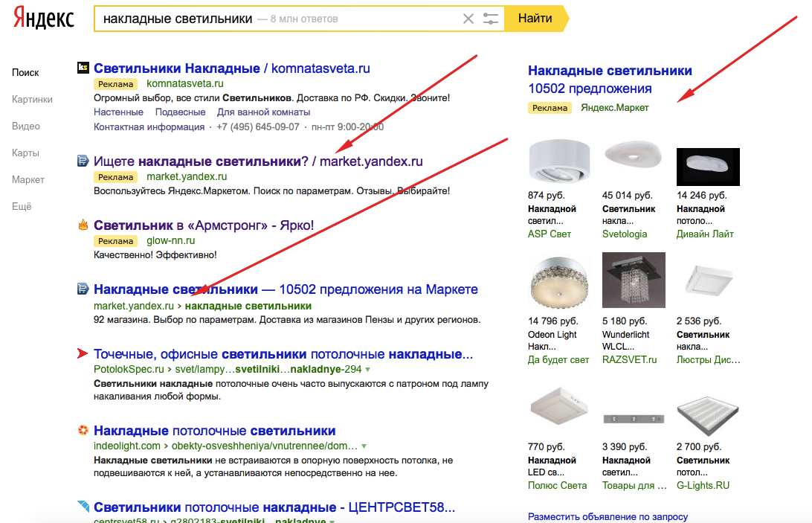Click favicon beside 'Ищете накладные светильники?' result

tap(83, 161)
